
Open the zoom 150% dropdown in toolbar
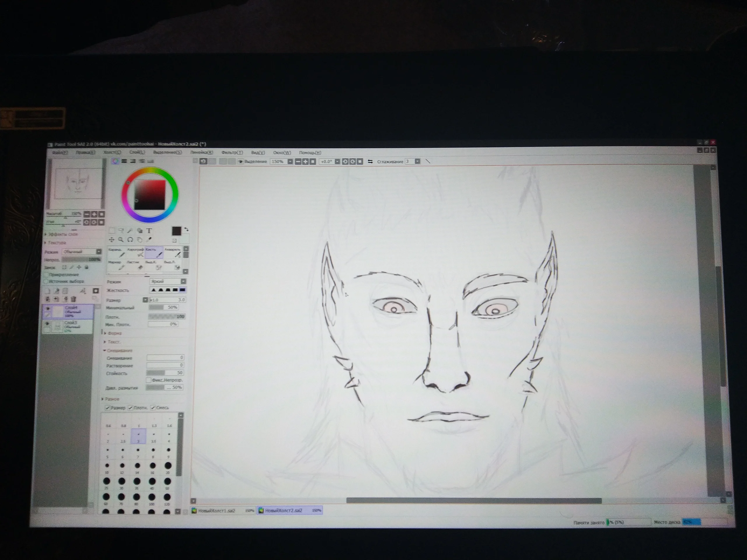point(290,162)
